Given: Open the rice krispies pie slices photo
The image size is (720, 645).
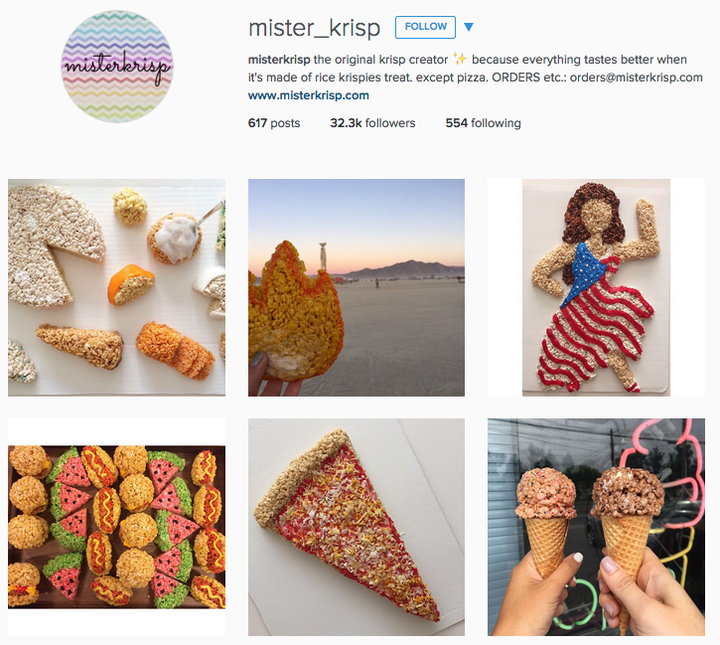Looking at the screenshot, I should point(117,287).
